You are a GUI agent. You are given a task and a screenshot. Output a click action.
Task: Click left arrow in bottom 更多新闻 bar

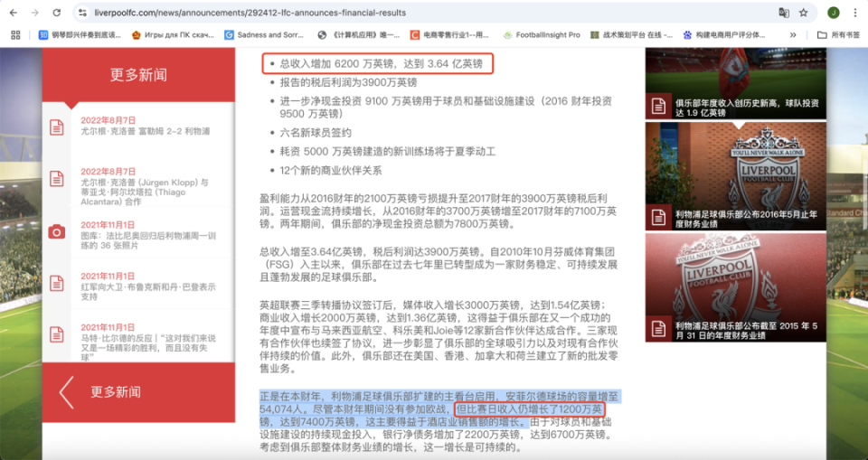[x=66, y=392]
